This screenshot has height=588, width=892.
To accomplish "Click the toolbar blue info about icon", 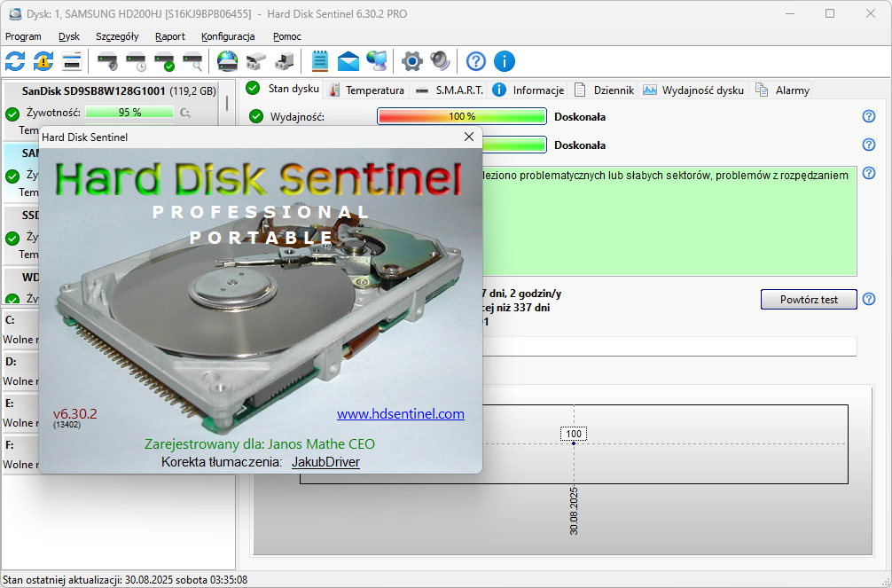I will coord(505,61).
